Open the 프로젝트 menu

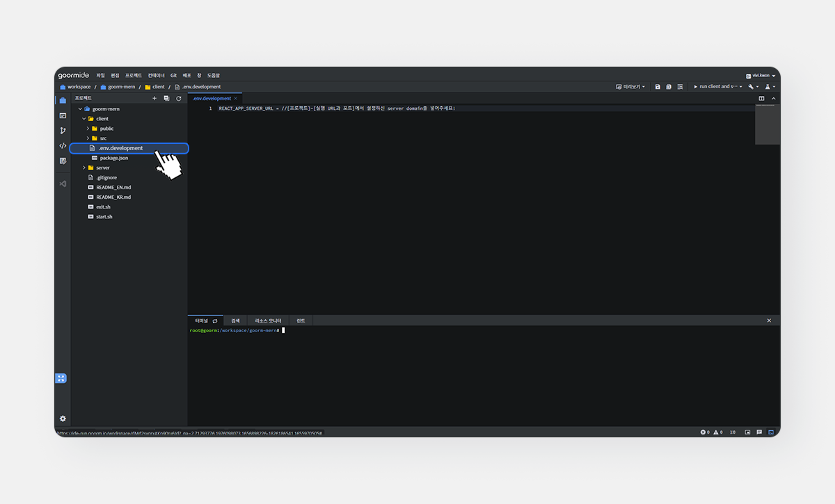point(134,75)
